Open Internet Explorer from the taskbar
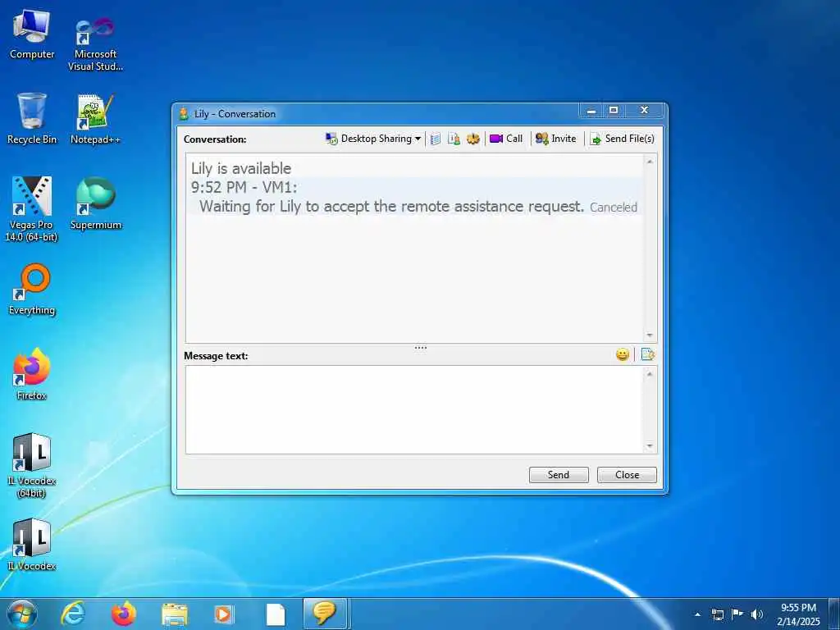The height and width of the screenshot is (630, 840). pos(73,614)
